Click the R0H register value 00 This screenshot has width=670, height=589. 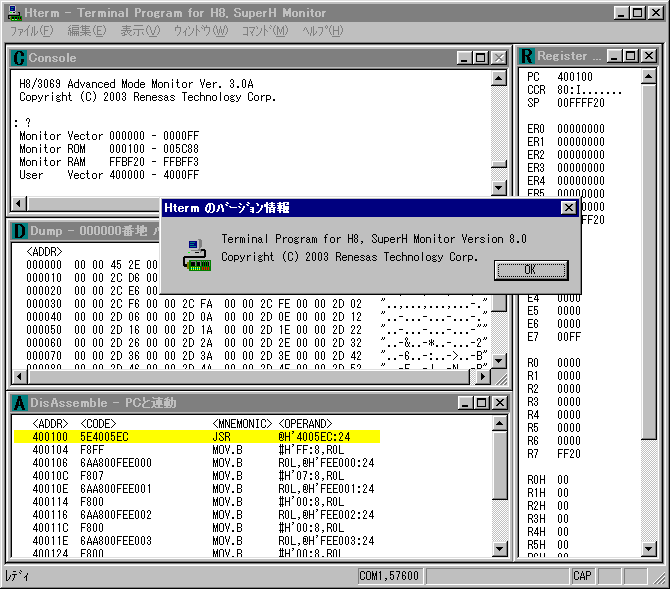563,480
